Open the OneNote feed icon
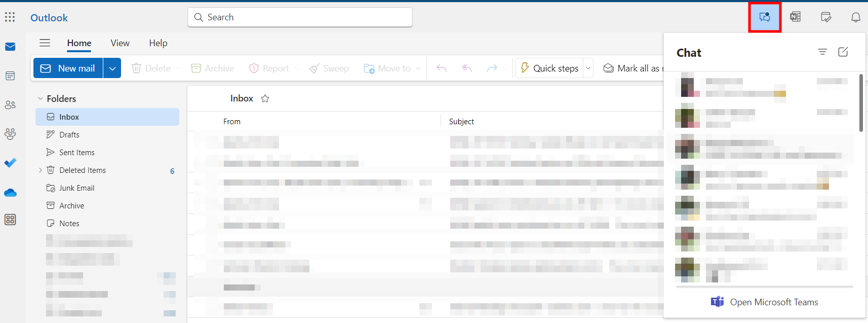The width and height of the screenshot is (868, 323). [x=795, y=17]
